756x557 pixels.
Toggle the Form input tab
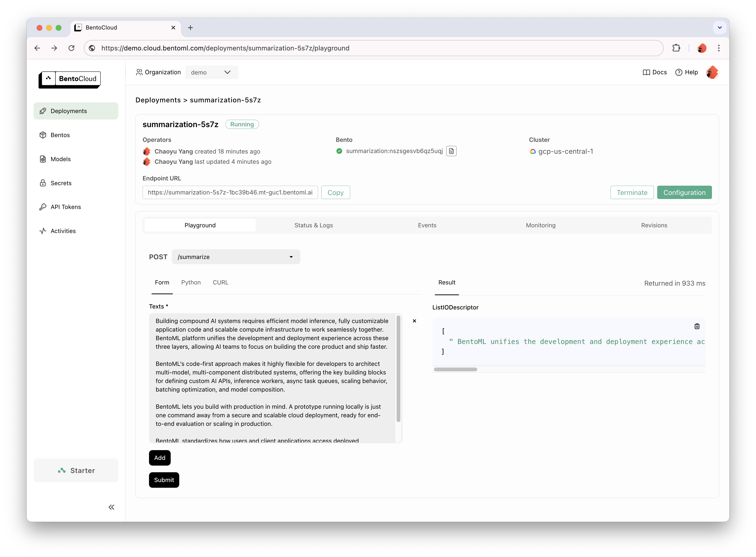[x=162, y=282]
